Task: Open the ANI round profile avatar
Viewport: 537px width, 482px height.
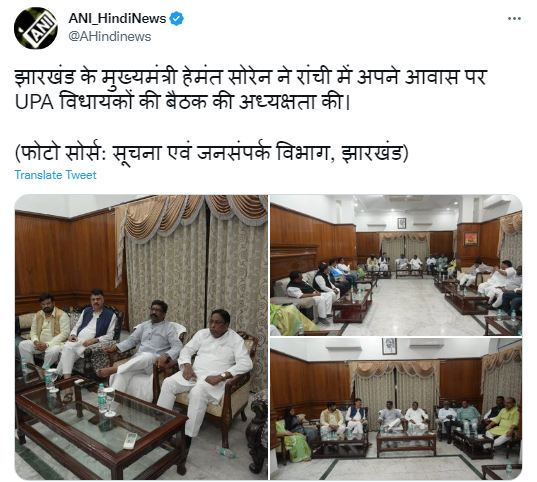Action: [36, 28]
